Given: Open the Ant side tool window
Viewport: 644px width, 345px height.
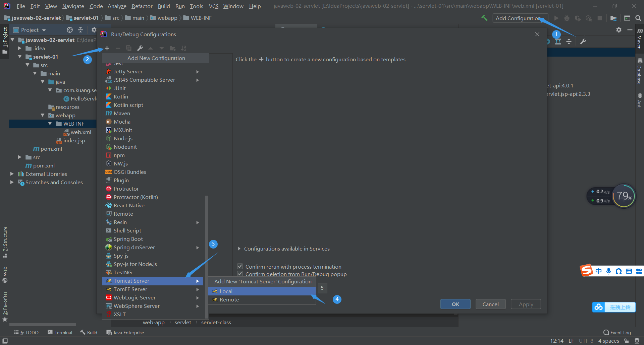Looking at the screenshot, I should [x=640, y=100].
